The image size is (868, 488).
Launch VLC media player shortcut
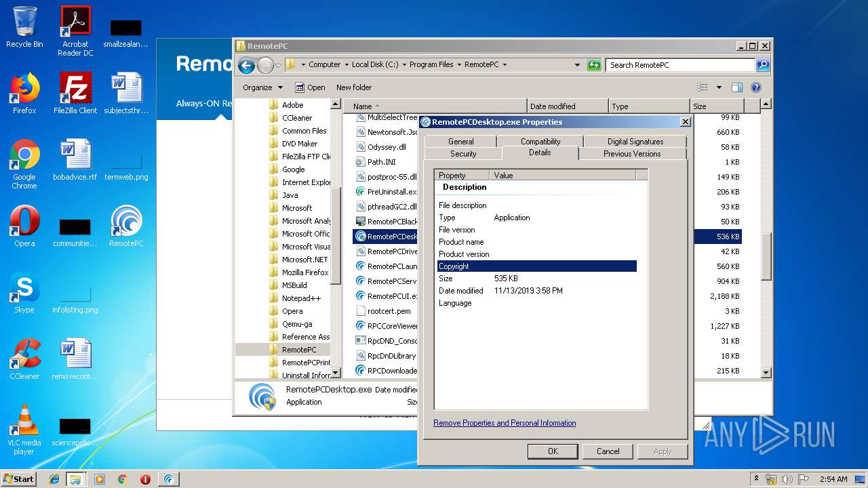[x=24, y=430]
